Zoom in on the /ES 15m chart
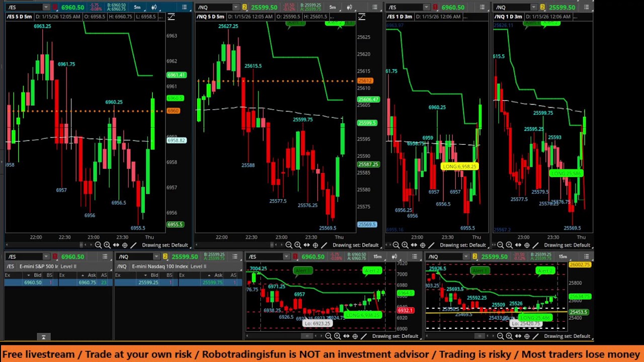The image size is (644, 362). click(337, 336)
